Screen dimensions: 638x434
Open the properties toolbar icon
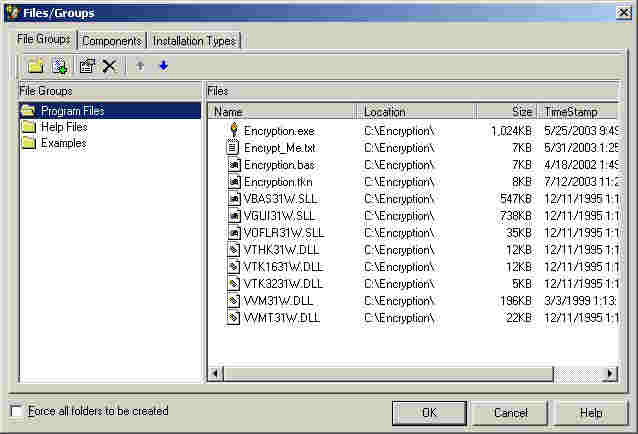87,66
